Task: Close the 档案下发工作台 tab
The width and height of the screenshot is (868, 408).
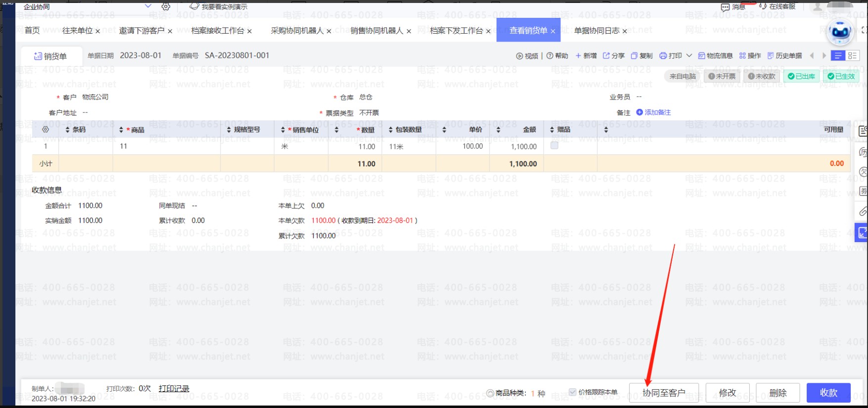Action: (x=488, y=31)
